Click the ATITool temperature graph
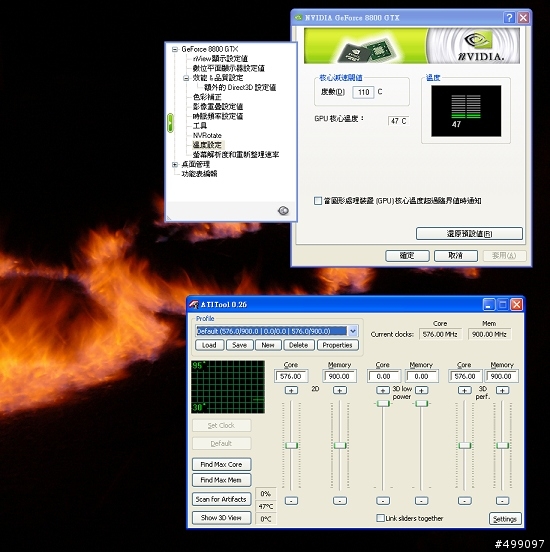Viewport: 550px width, 552px height. (x=228, y=387)
